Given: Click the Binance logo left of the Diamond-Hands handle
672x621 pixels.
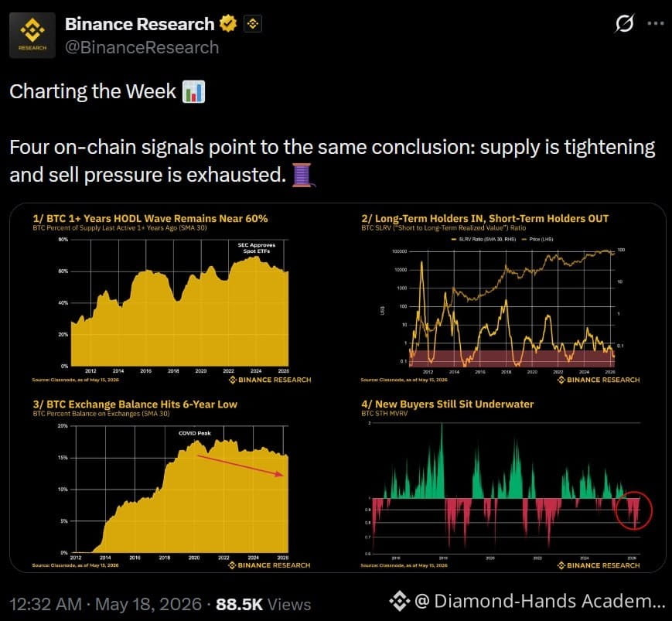Looking at the screenshot, I should [400, 601].
